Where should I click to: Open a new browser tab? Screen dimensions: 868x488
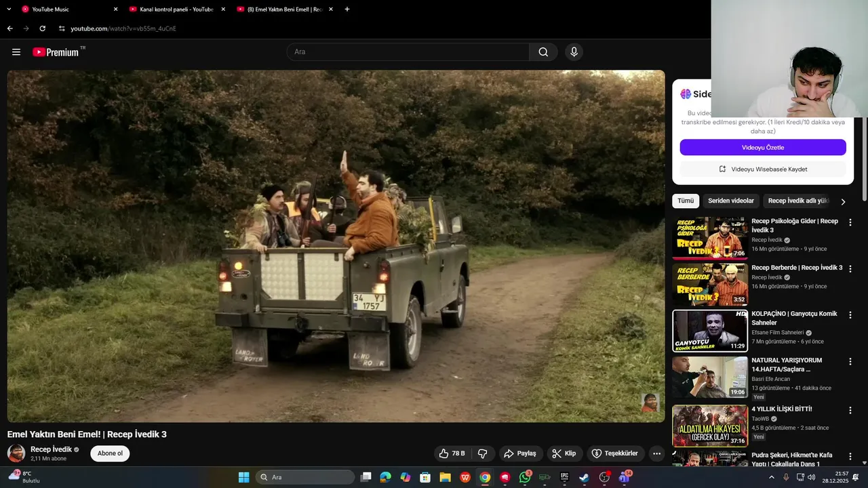click(347, 9)
